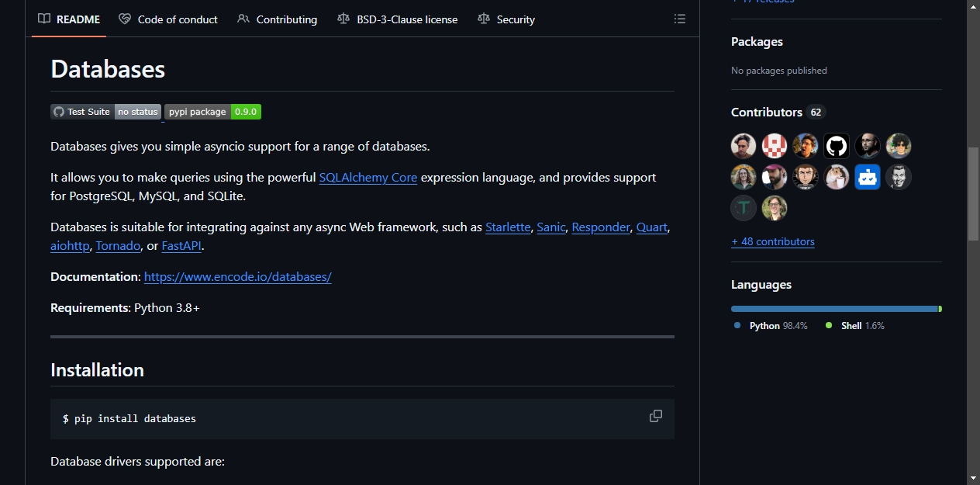
Task: Filter by Shell 1.6% language
Action: pyautogui.click(x=855, y=326)
